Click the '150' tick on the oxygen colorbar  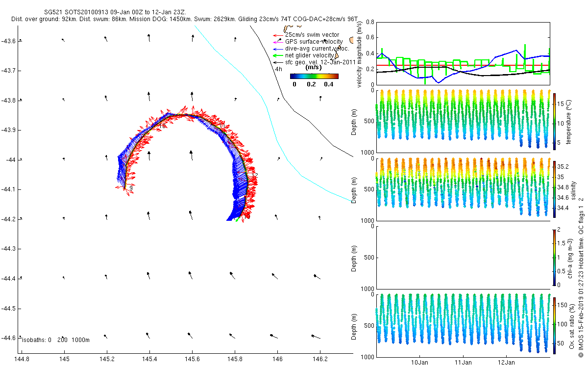pyautogui.click(x=563, y=306)
